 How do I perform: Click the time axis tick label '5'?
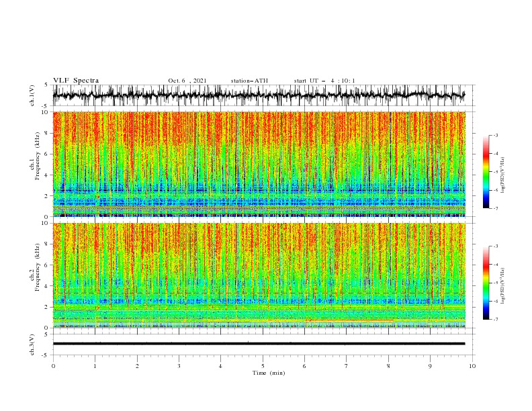coord(263,366)
